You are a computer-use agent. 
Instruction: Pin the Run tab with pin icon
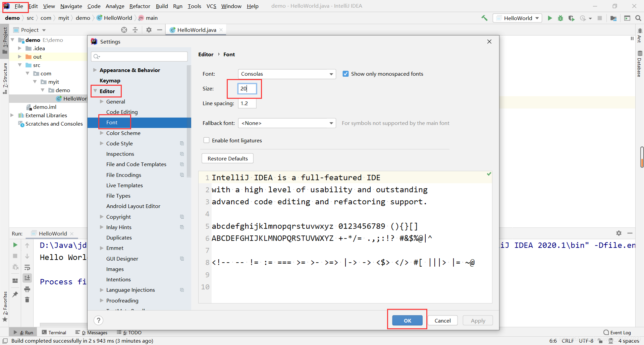pos(15,294)
